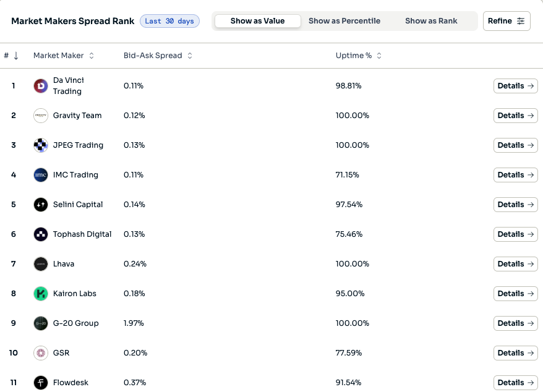This screenshot has width=543, height=392.
Task: Open Details for GSR
Action: click(x=516, y=353)
